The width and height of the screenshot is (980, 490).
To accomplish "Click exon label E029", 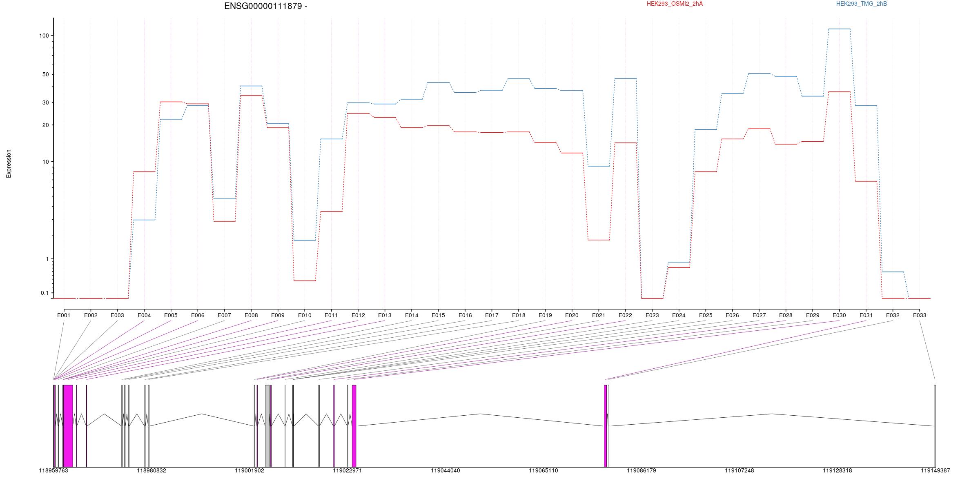I will (813, 315).
